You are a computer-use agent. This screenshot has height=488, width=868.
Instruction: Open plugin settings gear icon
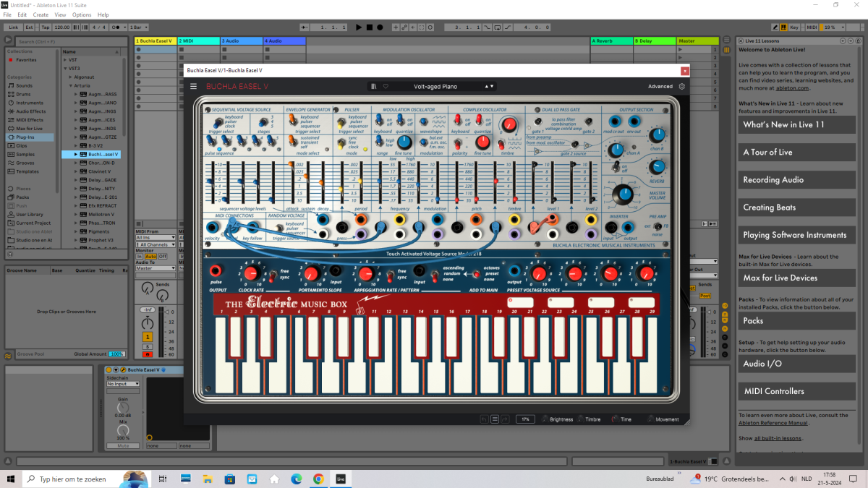point(681,86)
